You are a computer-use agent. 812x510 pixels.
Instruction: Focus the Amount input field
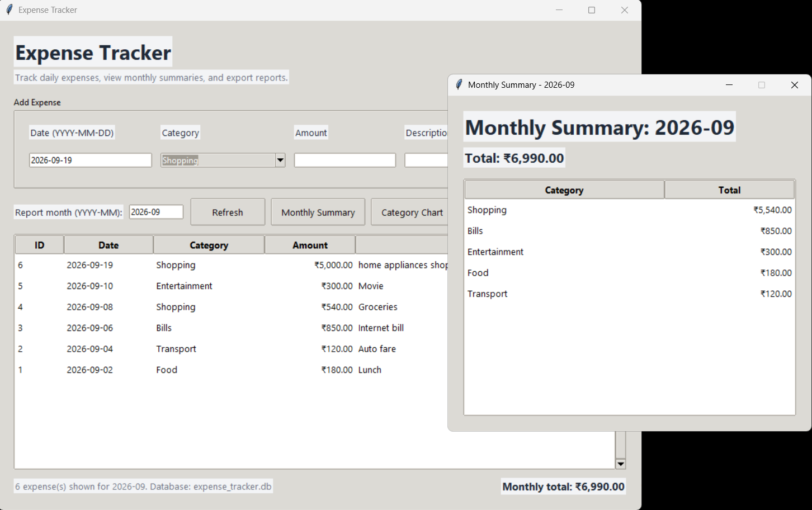(345, 160)
